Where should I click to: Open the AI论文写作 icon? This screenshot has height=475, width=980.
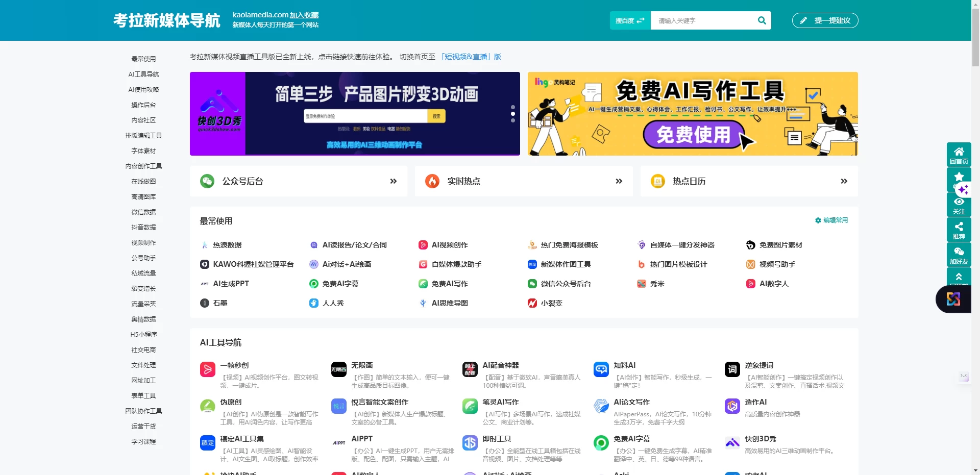601,406
